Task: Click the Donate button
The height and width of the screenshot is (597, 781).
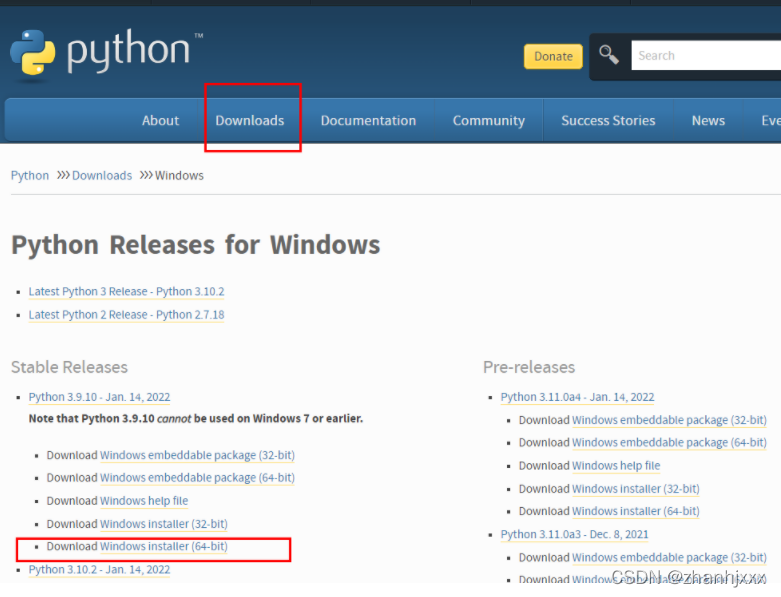Action: (553, 56)
